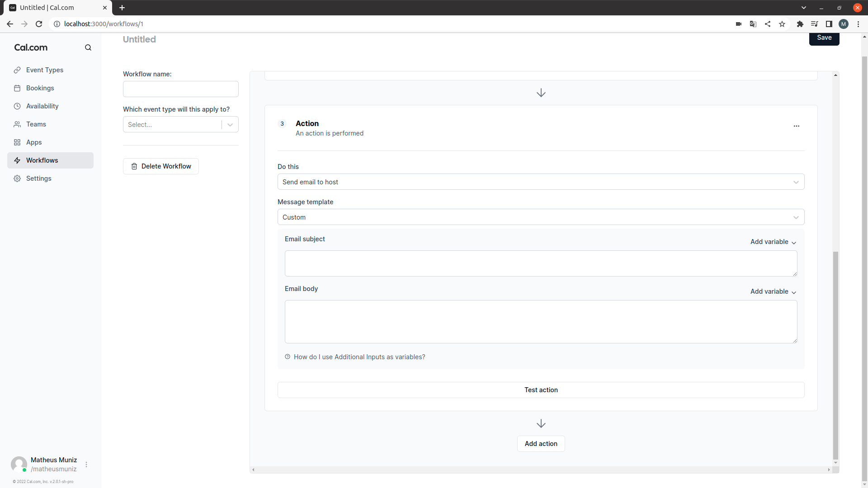Open the browser translate icon

[x=753, y=24]
